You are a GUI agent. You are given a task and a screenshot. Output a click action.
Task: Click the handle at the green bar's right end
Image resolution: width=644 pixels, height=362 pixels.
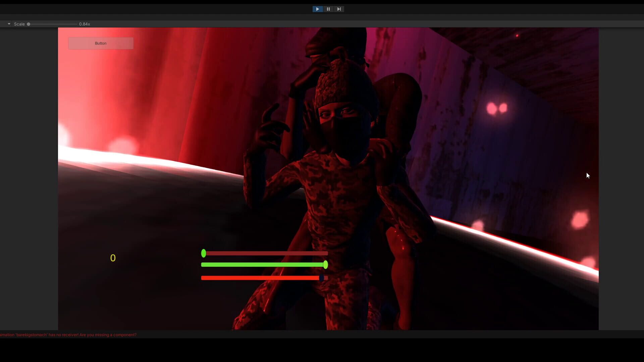coord(326,265)
